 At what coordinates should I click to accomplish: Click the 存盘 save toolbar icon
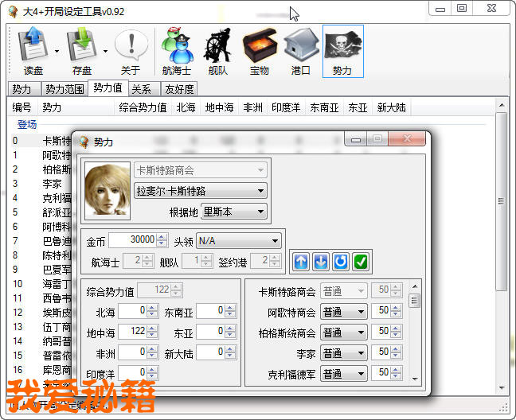(x=82, y=46)
